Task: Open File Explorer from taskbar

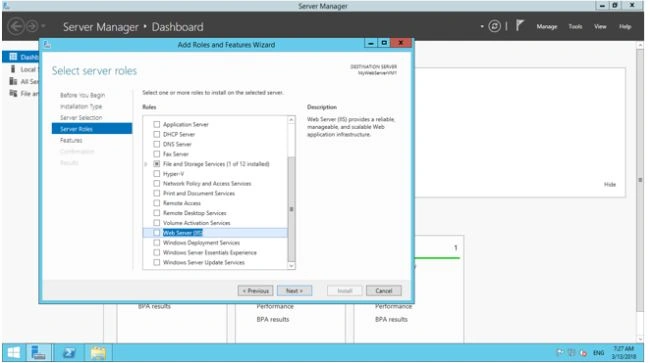Action: tap(98, 353)
